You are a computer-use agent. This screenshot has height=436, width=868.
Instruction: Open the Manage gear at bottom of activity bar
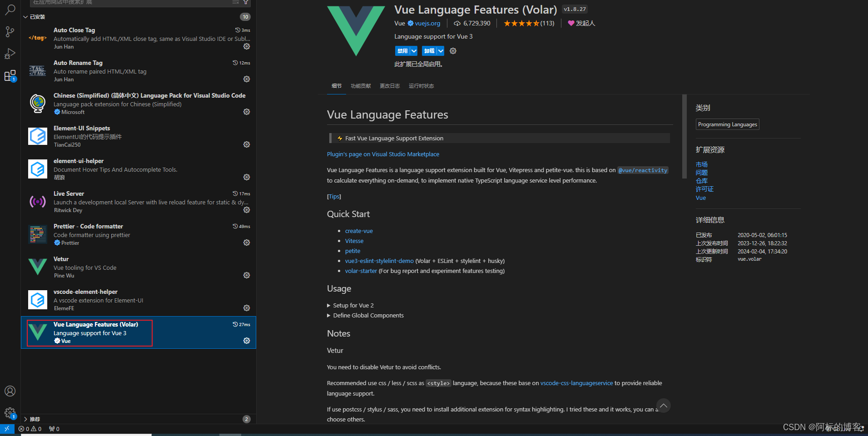10,413
